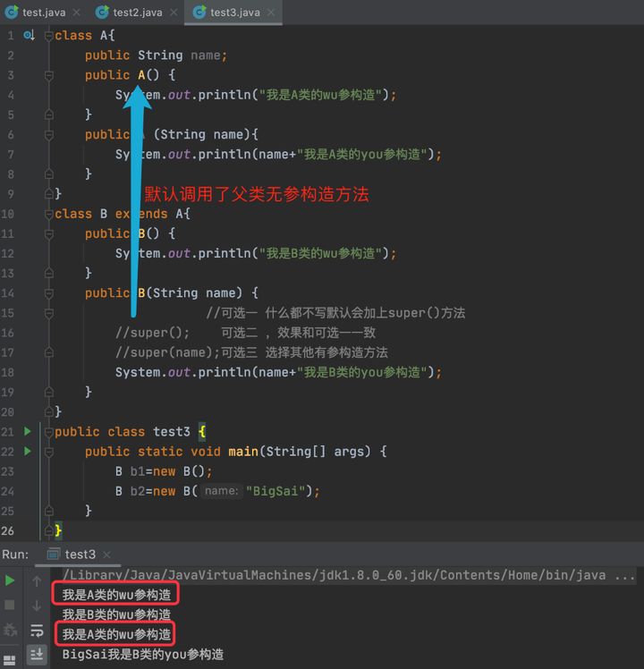Collapse the main method fold marker
The height and width of the screenshot is (669, 644).
point(49,452)
